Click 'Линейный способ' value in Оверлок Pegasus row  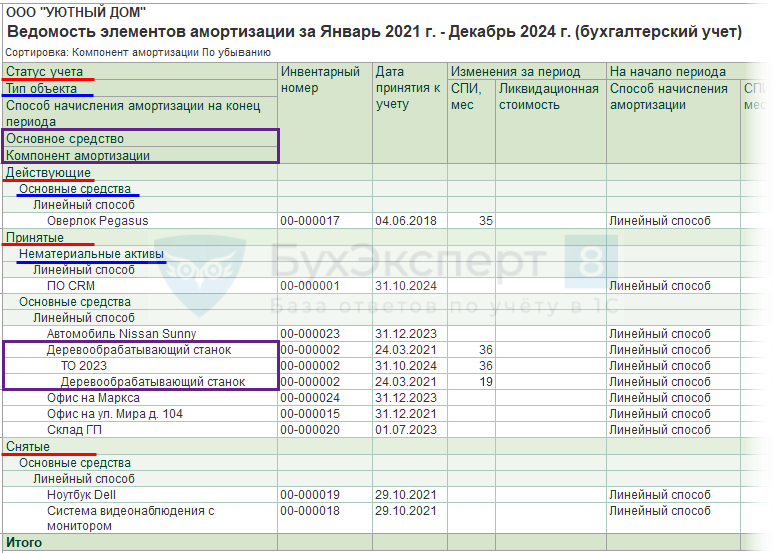tap(659, 221)
